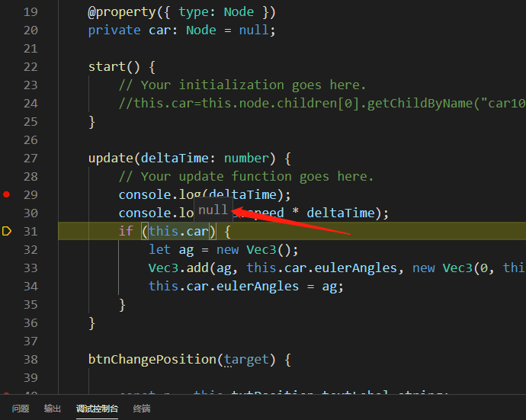
Task: Click line number 22
Action: (30, 67)
